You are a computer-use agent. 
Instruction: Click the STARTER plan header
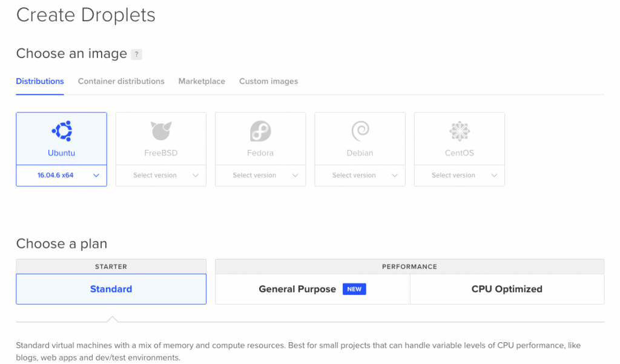coord(111,267)
